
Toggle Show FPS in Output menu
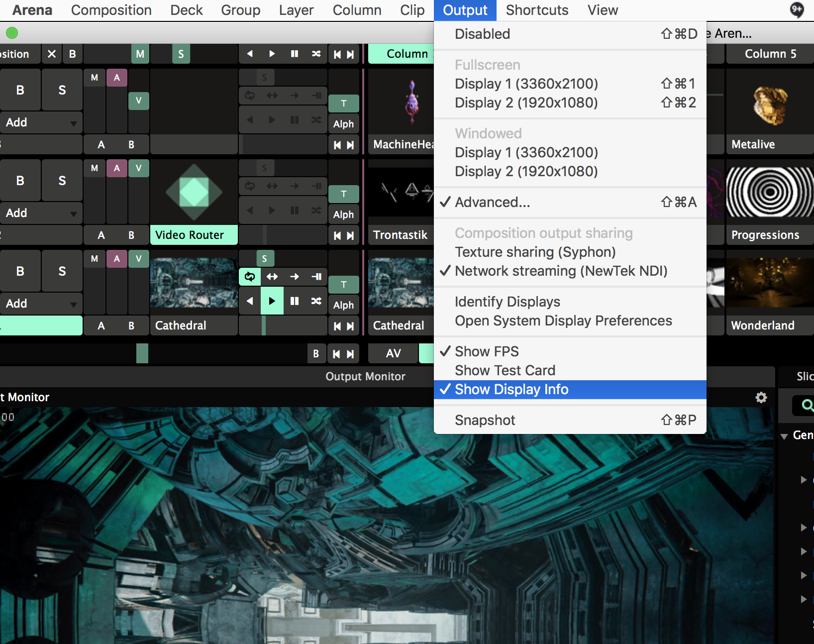487,351
